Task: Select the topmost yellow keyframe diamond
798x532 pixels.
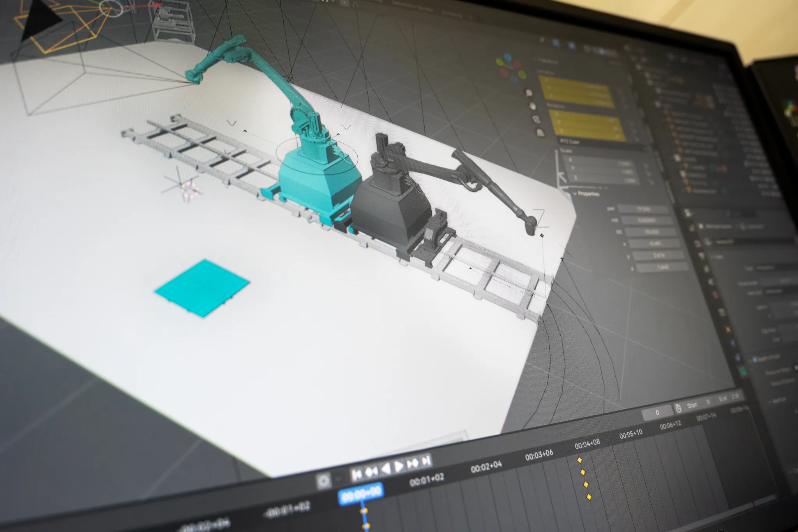Action: [x=579, y=460]
